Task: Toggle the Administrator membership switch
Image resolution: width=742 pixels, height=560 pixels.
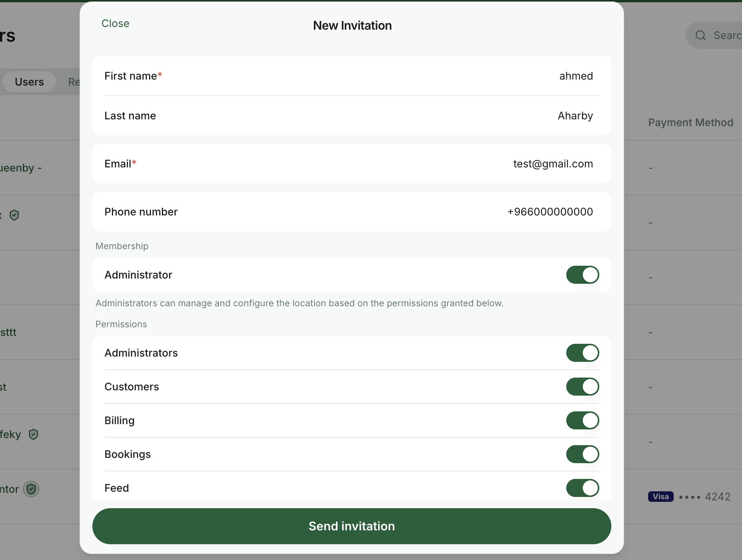Action: pos(582,275)
